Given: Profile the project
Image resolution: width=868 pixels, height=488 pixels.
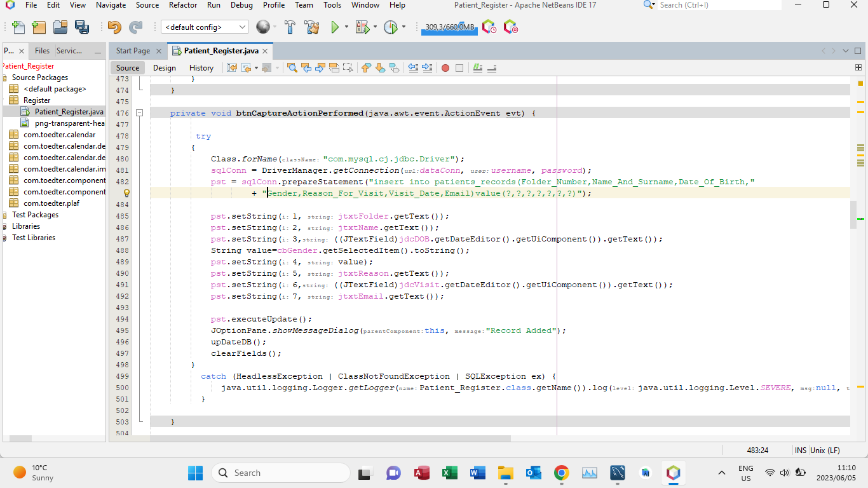Looking at the screenshot, I should point(390,27).
